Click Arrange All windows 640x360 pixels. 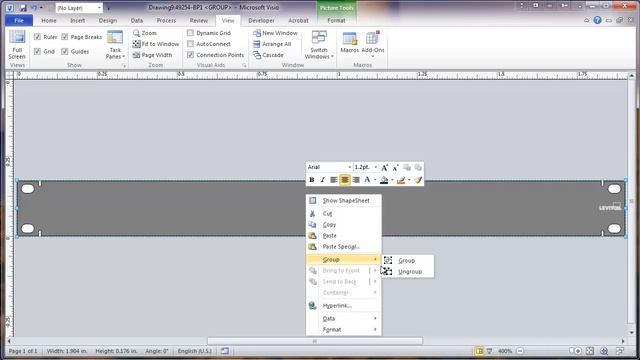[272, 44]
